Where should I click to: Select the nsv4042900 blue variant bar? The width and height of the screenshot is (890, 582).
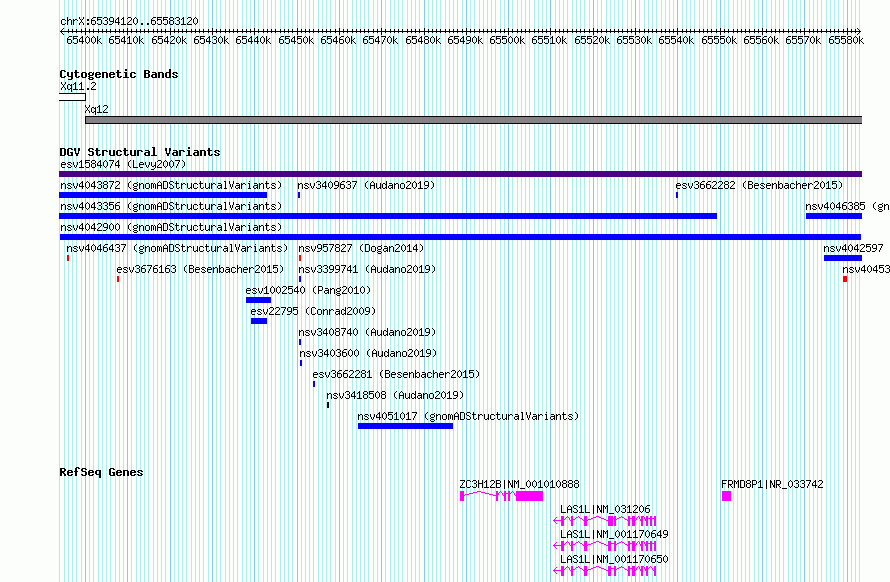click(x=460, y=237)
